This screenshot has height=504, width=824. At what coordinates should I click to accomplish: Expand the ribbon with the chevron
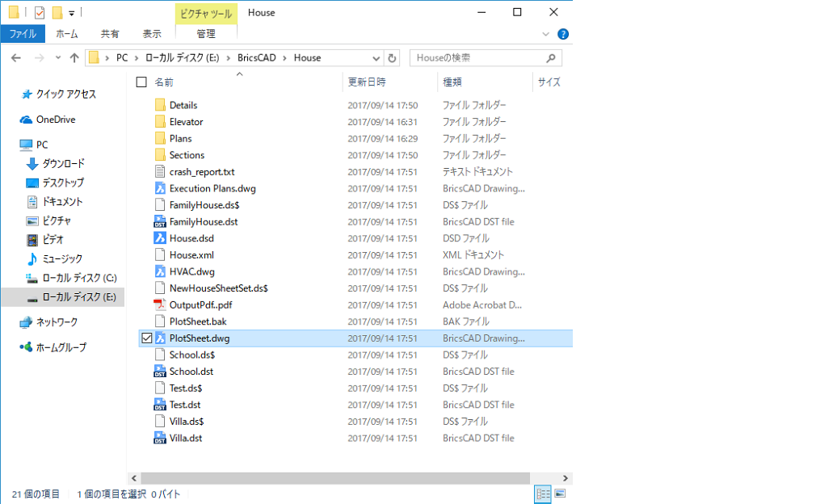point(545,34)
